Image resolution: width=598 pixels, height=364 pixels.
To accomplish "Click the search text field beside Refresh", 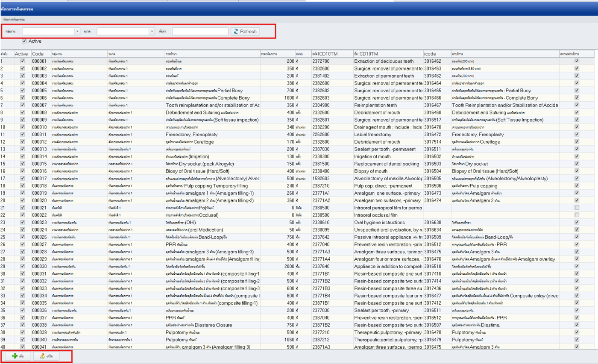I will (x=200, y=32).
